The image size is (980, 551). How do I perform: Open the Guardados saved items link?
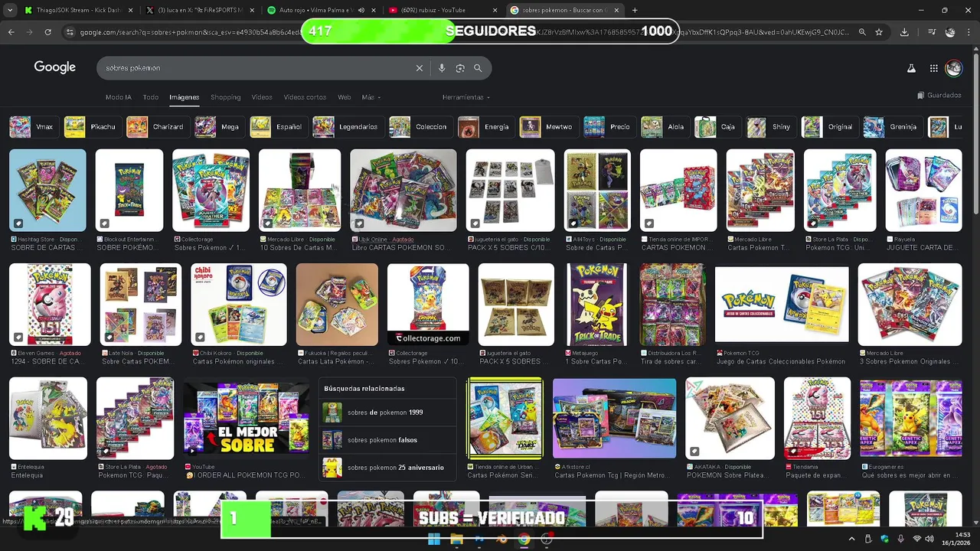tap(939, 96)
